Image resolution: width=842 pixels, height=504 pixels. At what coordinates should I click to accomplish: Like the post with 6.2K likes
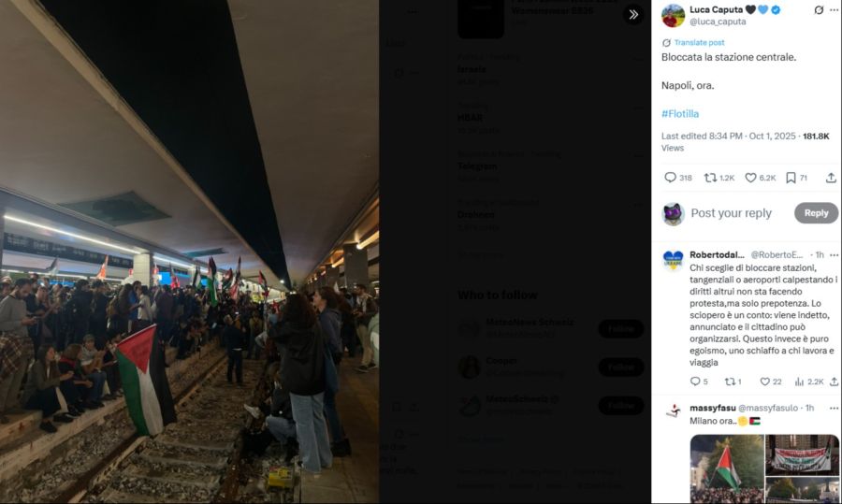coord(761,178)
